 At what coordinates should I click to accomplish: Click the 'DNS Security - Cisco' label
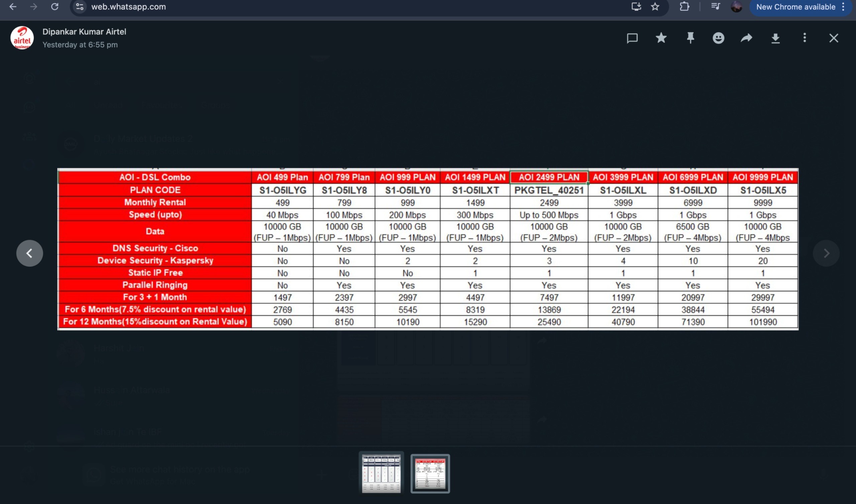pos(155,248)
